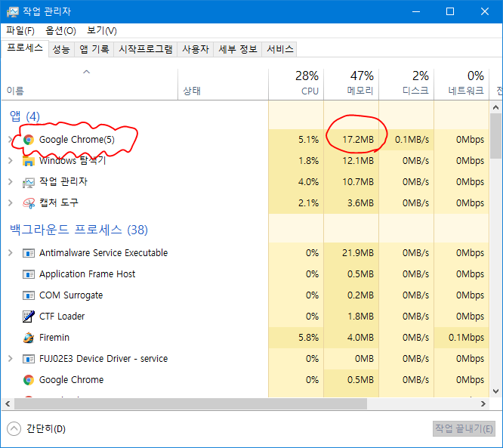The width and height of the screenshot is (503, 448).
Task: Open the 옵션(O) menu
Action: point(60,30)
